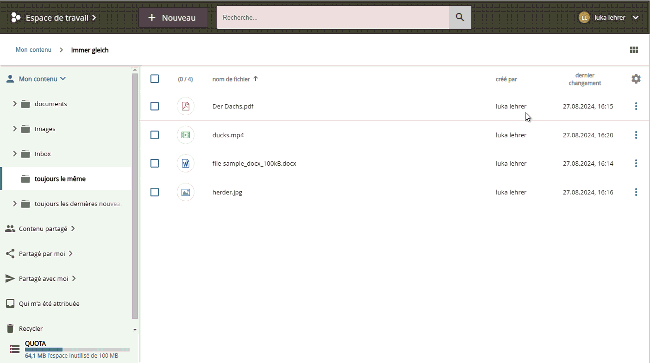Open the documents folder in sidebar

tap(51, 104)
